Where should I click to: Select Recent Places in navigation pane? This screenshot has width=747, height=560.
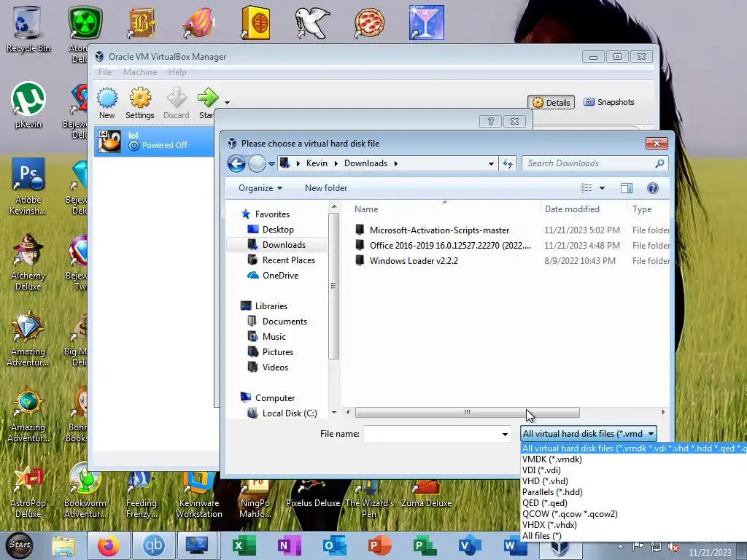[x=289, y=260]
